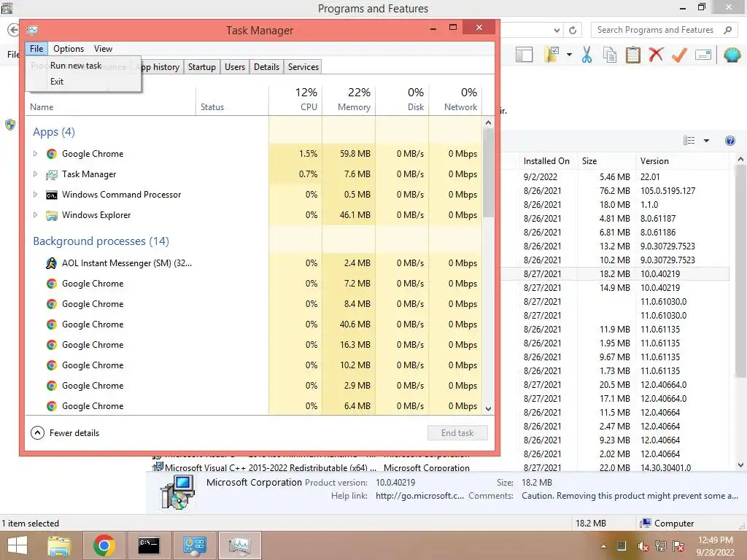Expand the Windows Command Processor row
Screen dimensions: 747x560
(35, 195)
